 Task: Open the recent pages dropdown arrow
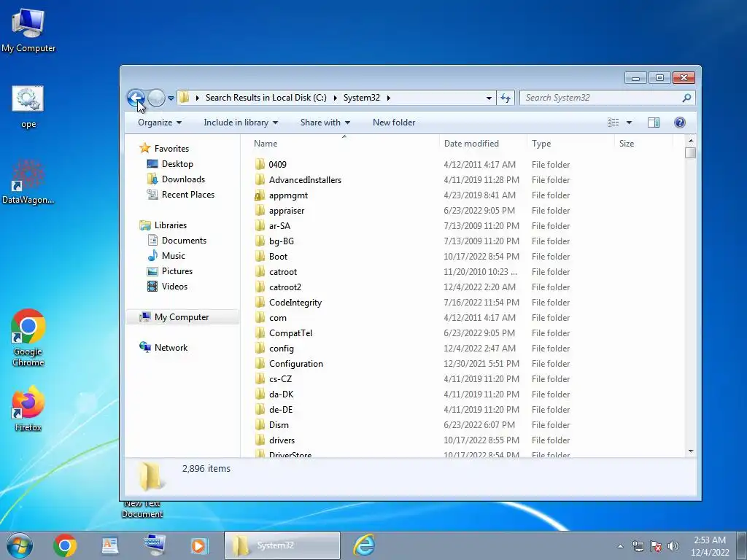[x=171, y=98]
